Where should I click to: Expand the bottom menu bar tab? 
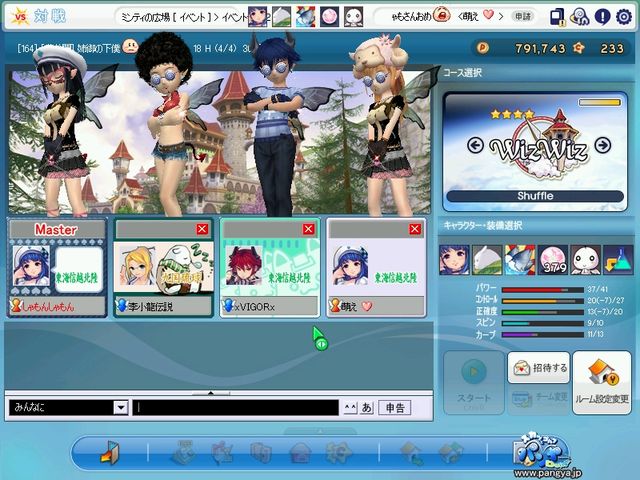[320, 431]
